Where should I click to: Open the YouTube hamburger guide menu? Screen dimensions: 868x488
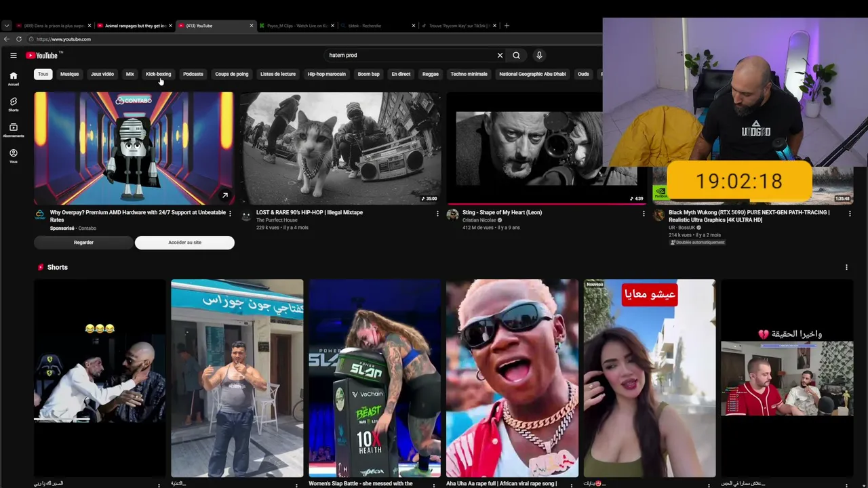[x=13, y=56]
